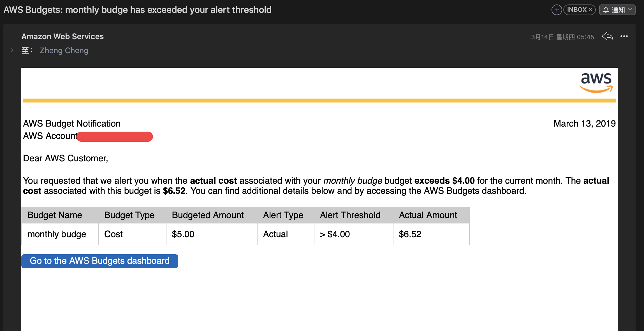The image size is (644, 331).
Task: Select the INBOX label tag
Action: tap(576, 10)
